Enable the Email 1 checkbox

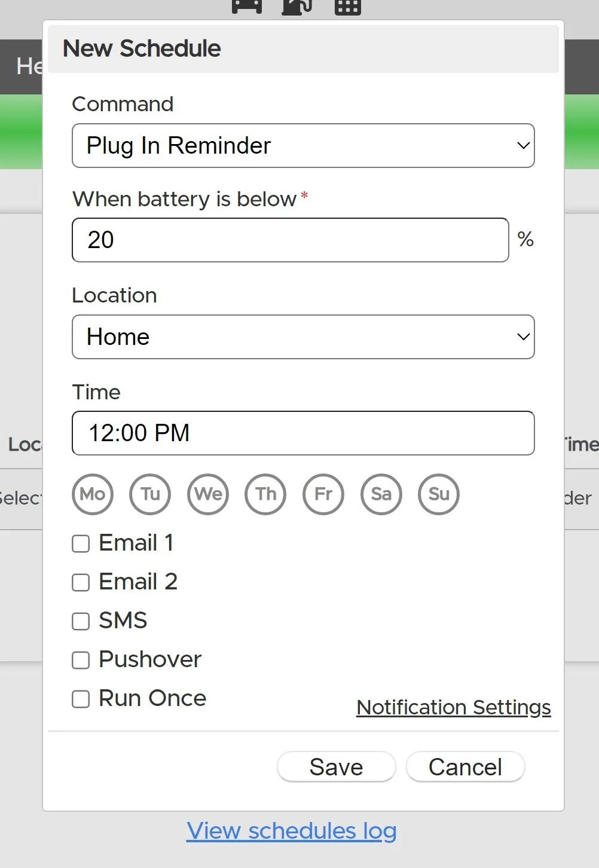[x=81, y=543]
